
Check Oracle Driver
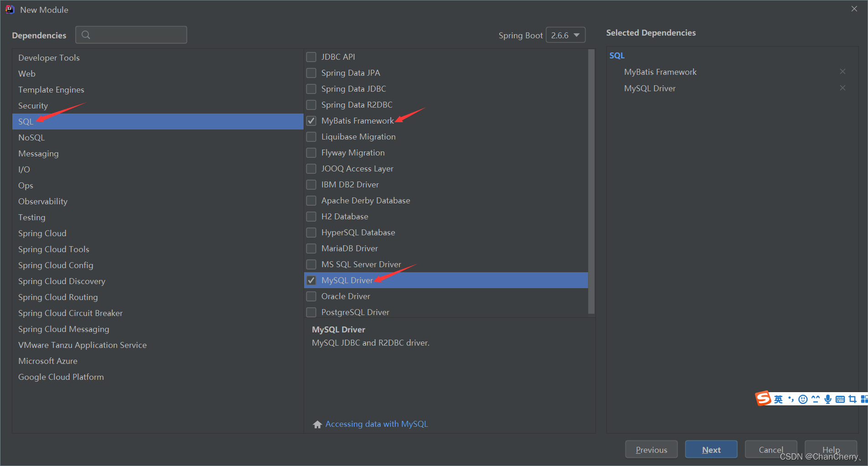(311, 296)
